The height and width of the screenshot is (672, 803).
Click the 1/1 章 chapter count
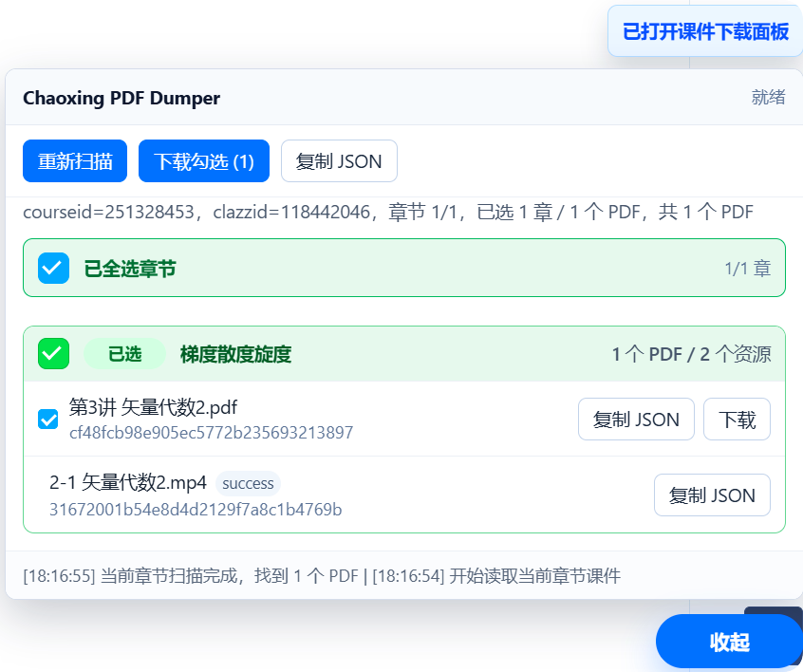click(748, 268)
